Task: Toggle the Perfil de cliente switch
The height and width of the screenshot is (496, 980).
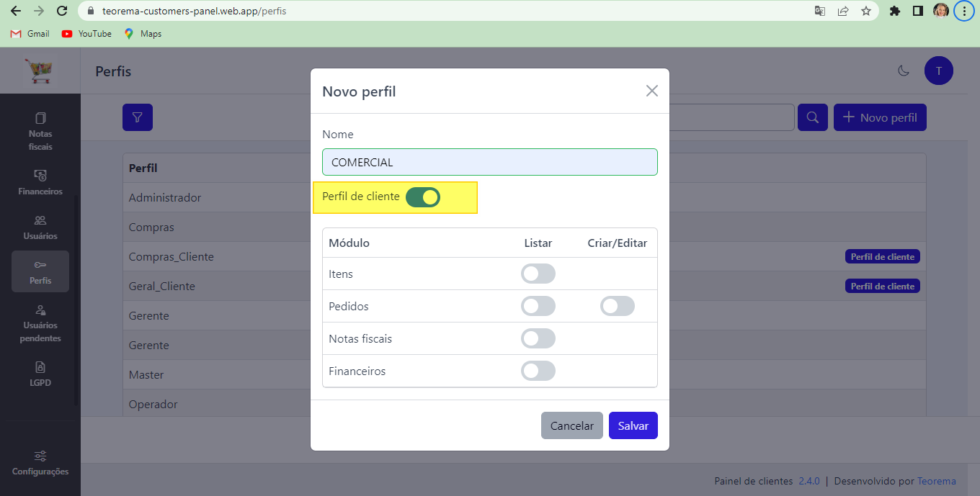Action: pos(423,197)
